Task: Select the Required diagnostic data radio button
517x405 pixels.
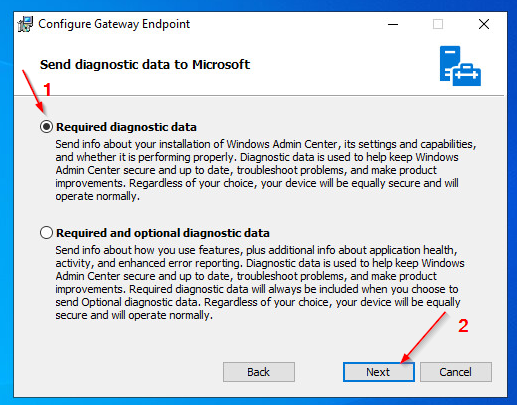Action: point(46,127)
